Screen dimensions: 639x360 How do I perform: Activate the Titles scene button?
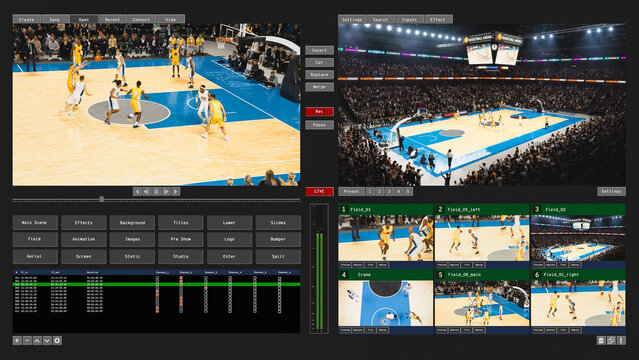[181, 223]
